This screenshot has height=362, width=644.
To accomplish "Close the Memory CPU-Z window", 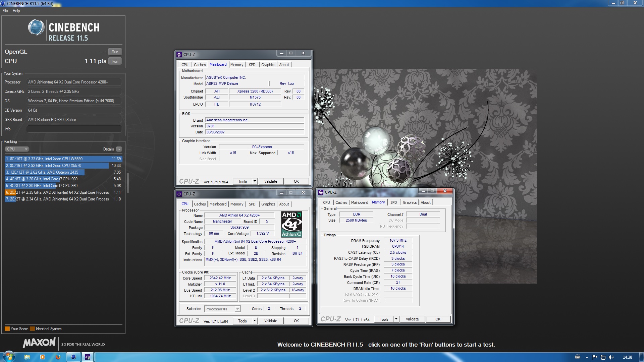I will pyautogui.click(x=445, y=191).
